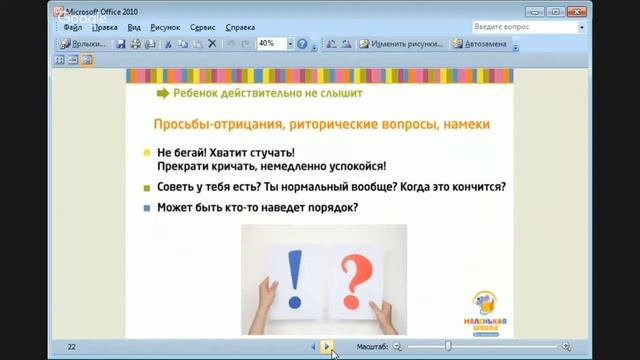Save the picture with the floppy icon

tap(120, 44)
